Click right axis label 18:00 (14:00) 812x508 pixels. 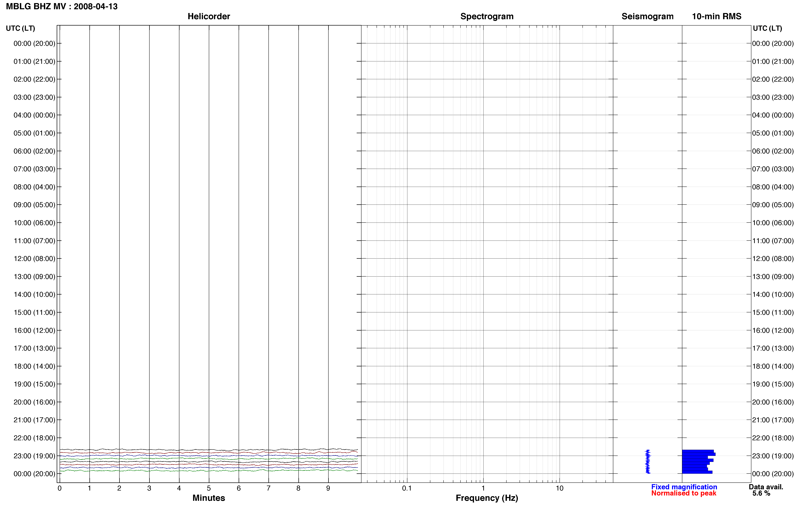[x=773, y=366]
